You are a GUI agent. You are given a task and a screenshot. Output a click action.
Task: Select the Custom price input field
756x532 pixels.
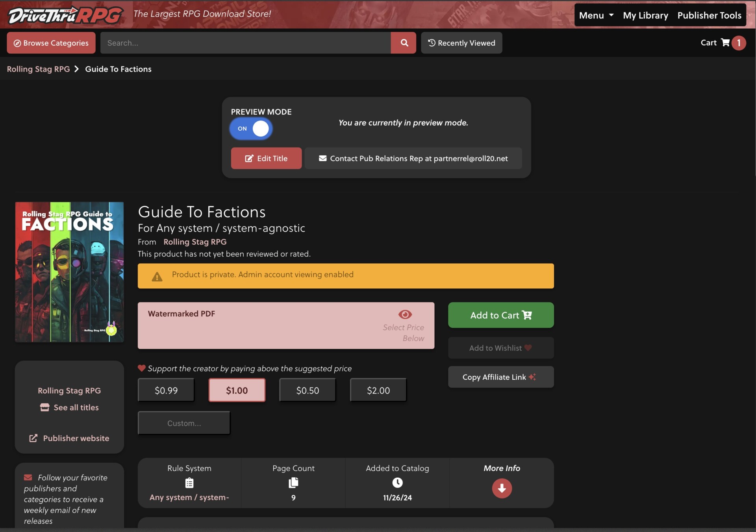184,423
